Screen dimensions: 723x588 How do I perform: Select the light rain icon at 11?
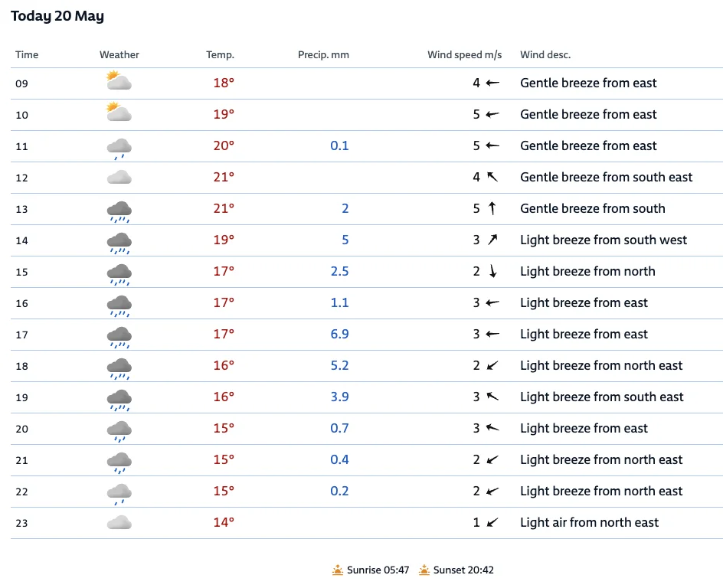tap(119, 149)
